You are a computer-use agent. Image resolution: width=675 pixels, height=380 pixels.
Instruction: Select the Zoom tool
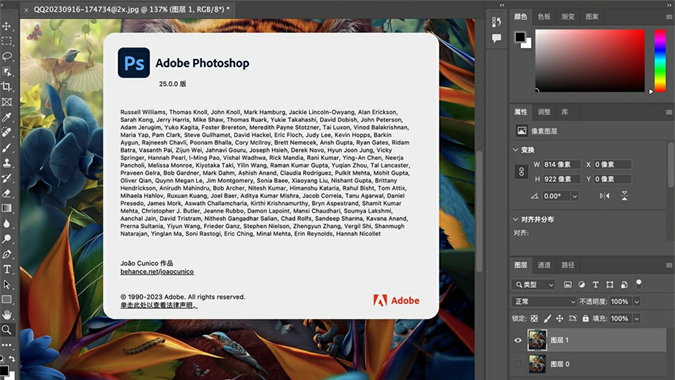tap(7, 330)
